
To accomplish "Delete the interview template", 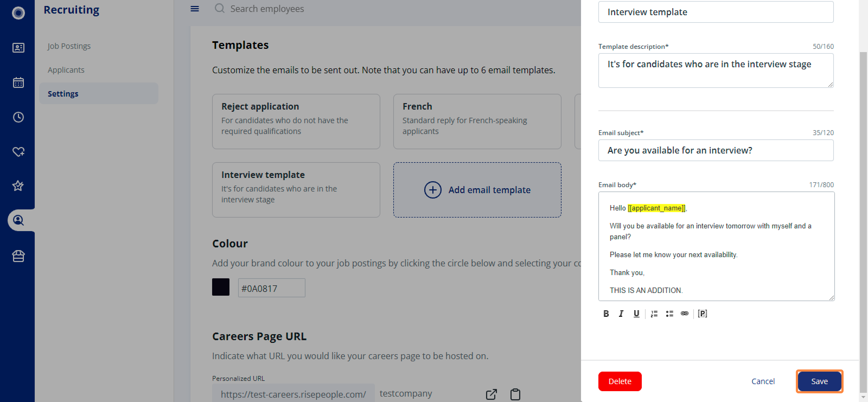I will (x=620, y=381).
